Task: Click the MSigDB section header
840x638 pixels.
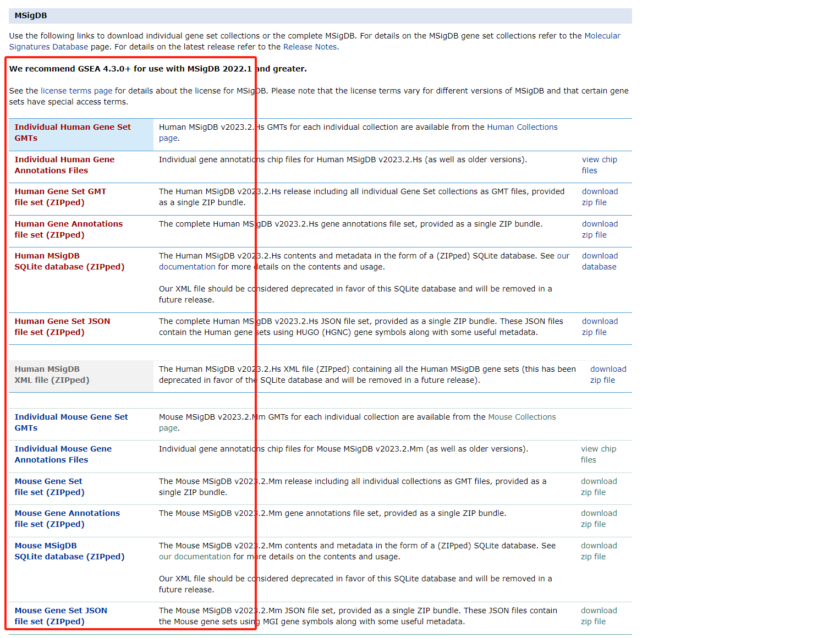Action: coord(320,15)
